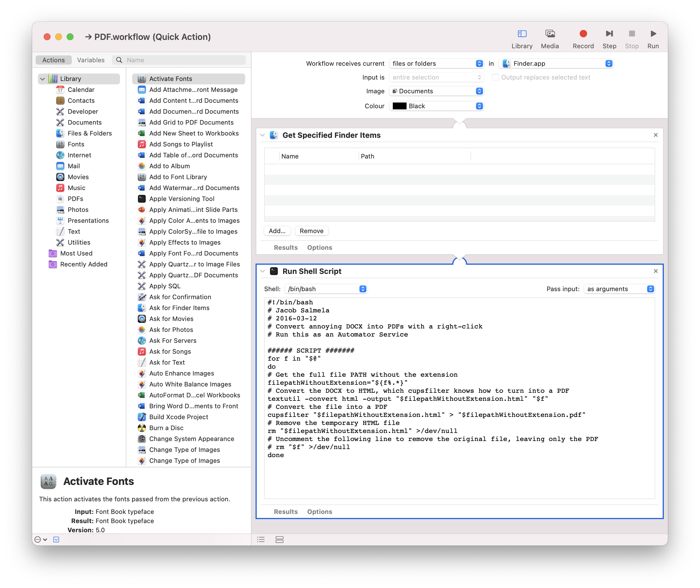Open the Media browser icon
Viewport: 700px width, 588px height.
click(550, 39)
